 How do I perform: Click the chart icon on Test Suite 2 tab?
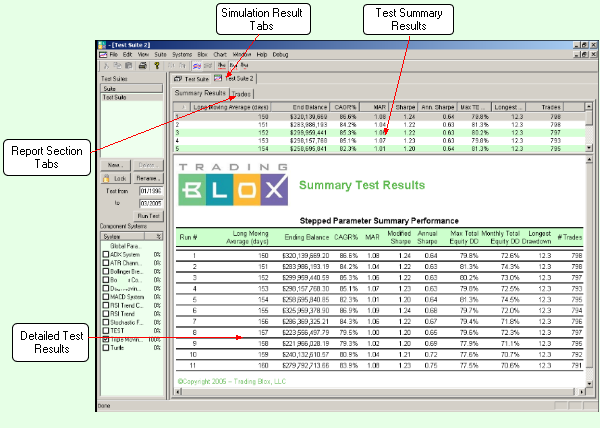(x=218, y=78)
